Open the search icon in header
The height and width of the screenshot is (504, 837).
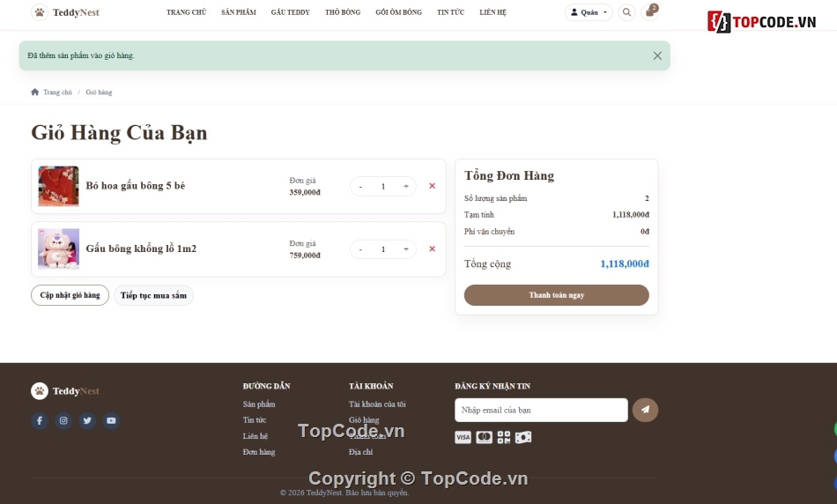click(626, 12)
